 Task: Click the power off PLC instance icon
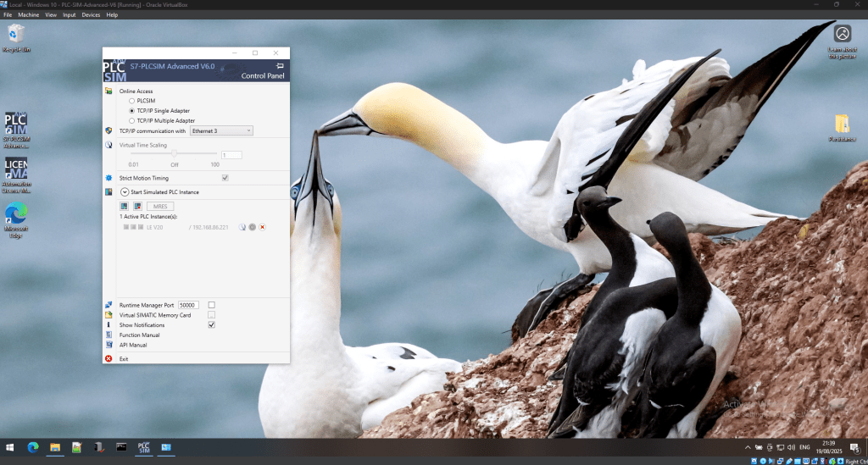tap(137, 206)
